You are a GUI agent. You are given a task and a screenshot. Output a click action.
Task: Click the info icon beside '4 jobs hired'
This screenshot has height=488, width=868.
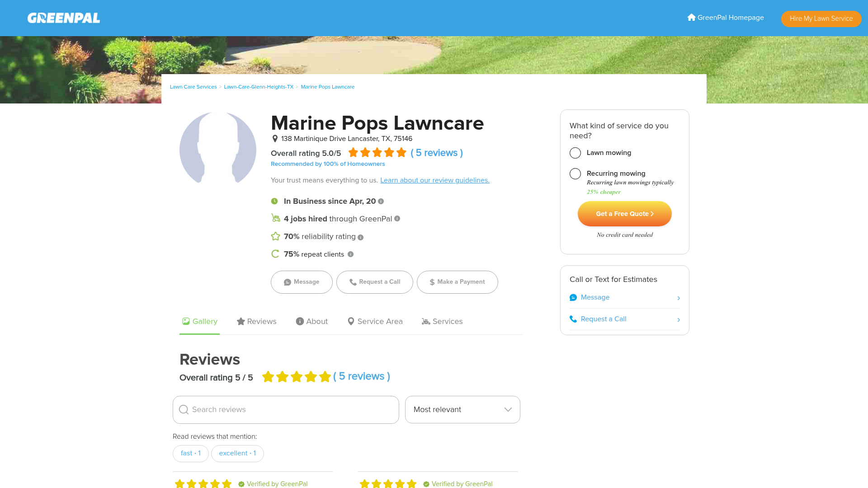point(397,218)
